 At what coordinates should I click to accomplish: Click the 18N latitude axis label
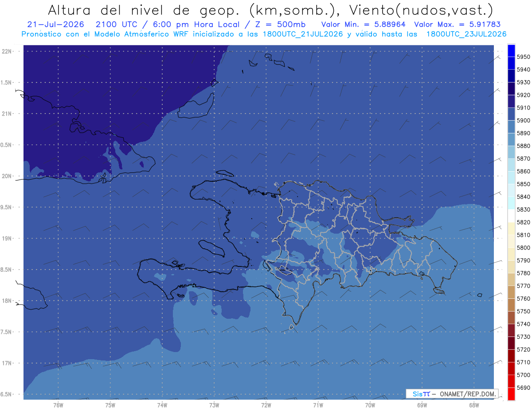(x=6, y=301)
